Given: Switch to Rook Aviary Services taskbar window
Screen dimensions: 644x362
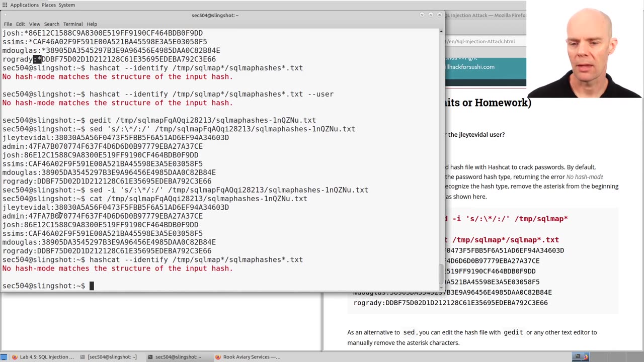Looking at the screenshot, I should tap(248, 357).
